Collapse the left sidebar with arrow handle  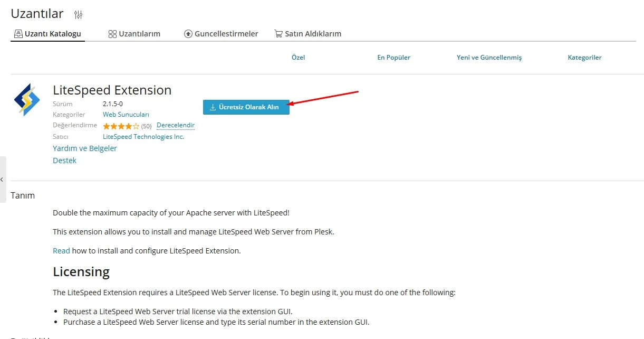click(x=3, y=180)
